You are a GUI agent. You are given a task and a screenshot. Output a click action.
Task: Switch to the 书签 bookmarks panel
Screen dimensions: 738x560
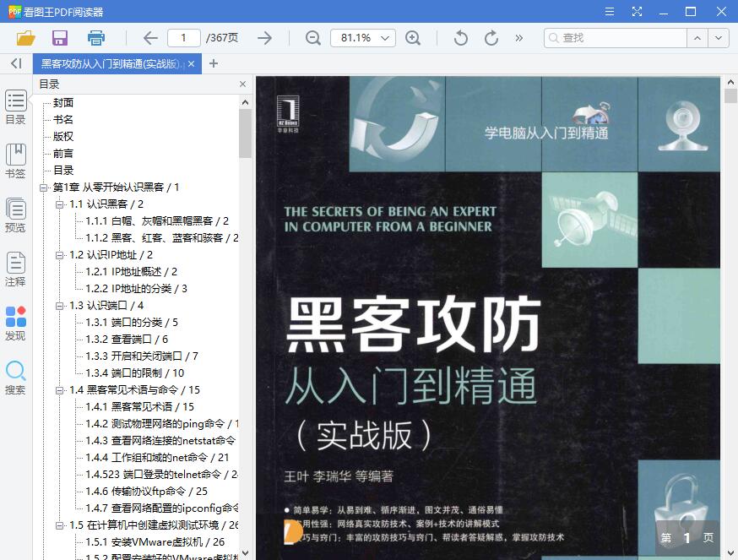coord(15,160)
